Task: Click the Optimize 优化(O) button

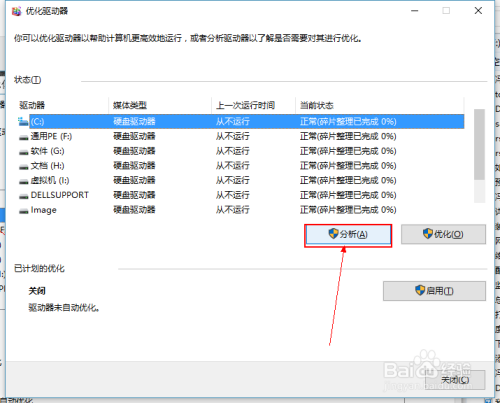Action: pyautogui.click(x=443, y=234)
